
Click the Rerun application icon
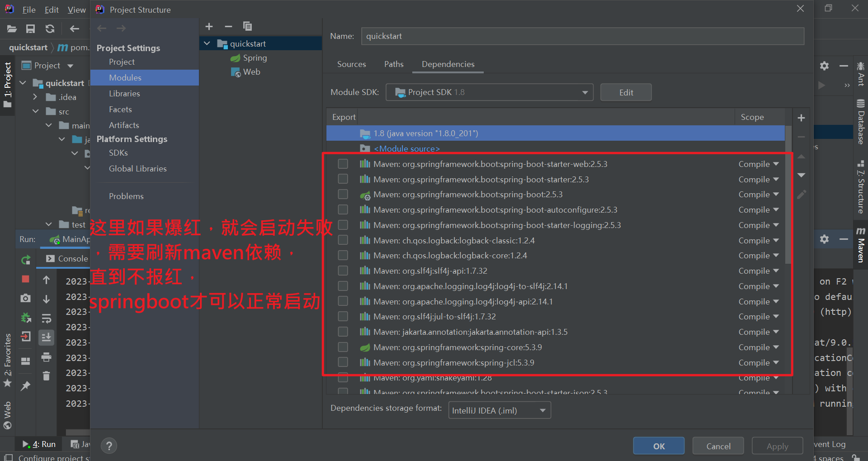pyautogui.click(x=26, y=259)
